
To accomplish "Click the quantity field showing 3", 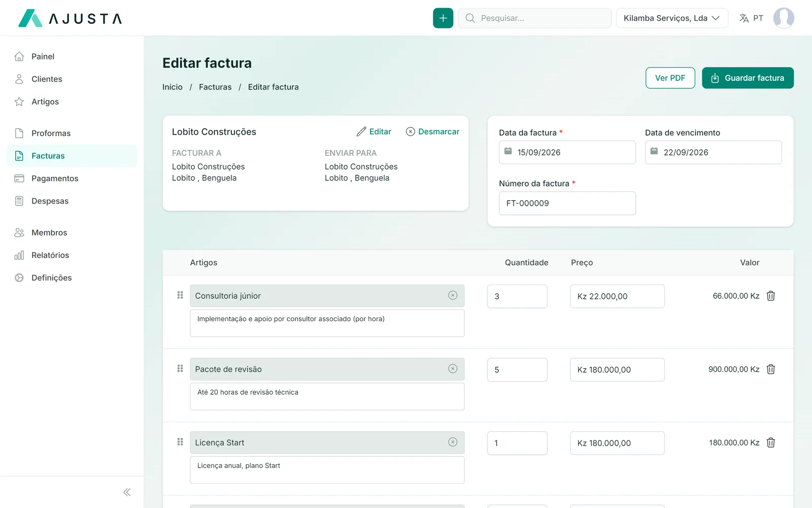I will [x=517, y=296].
